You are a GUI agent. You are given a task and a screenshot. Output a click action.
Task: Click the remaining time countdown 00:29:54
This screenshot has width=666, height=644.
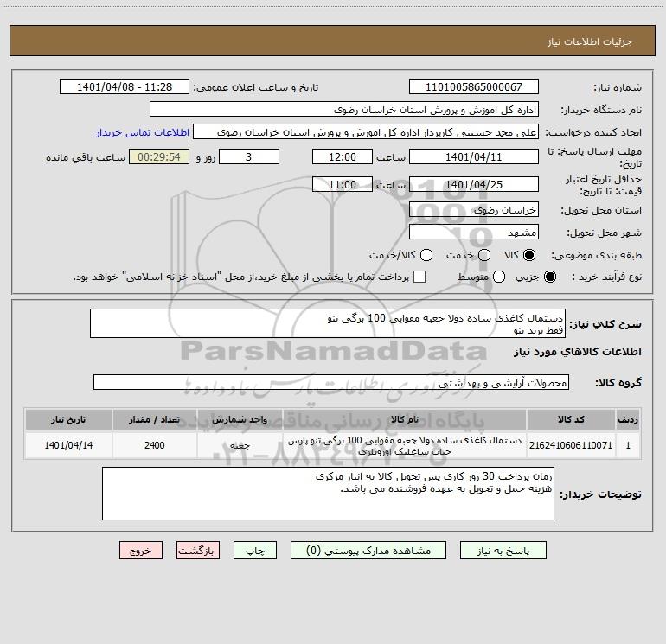click(159, 156)
